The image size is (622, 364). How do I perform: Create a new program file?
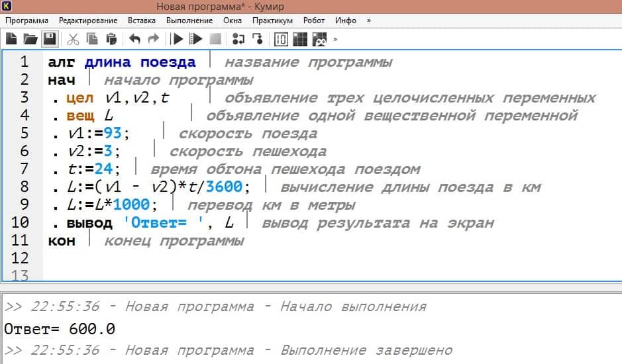click(11, 39)
